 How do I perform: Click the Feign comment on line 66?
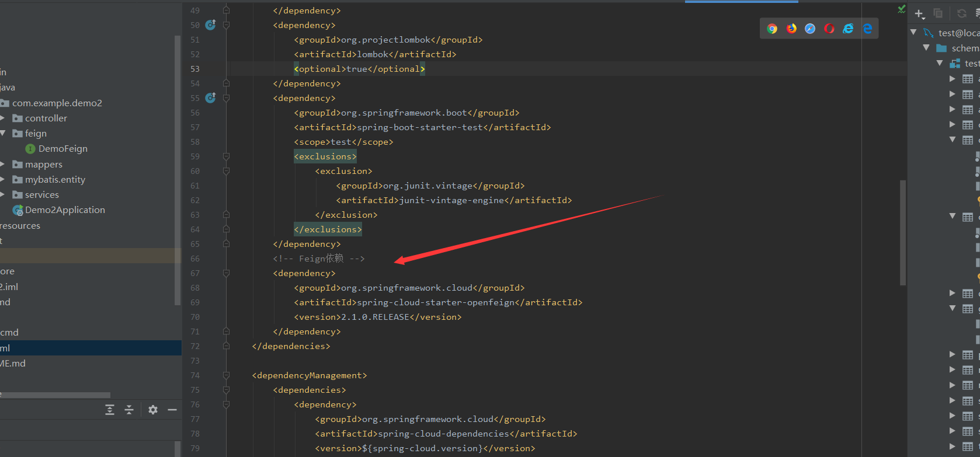[x=319, y=259]
